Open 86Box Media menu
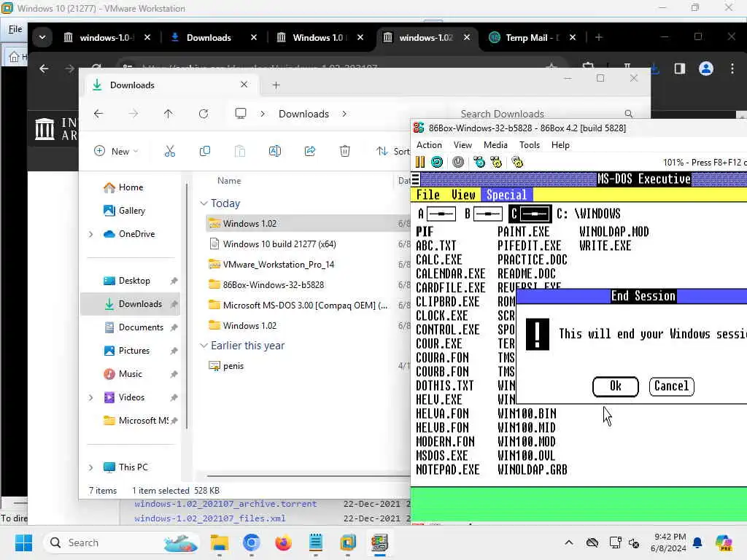 pyautogui.click(x=495, y=145)
